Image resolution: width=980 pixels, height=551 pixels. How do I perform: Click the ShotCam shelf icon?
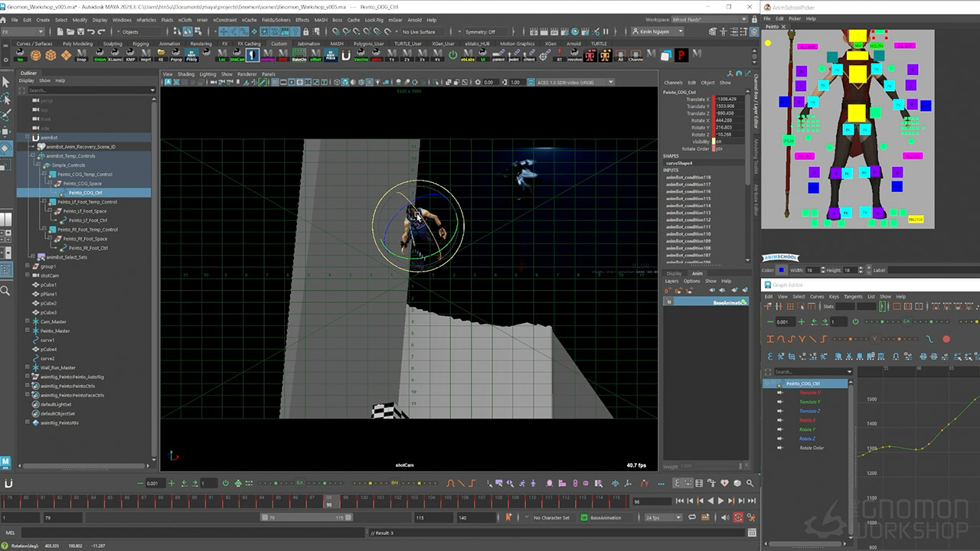pos(237,55)
